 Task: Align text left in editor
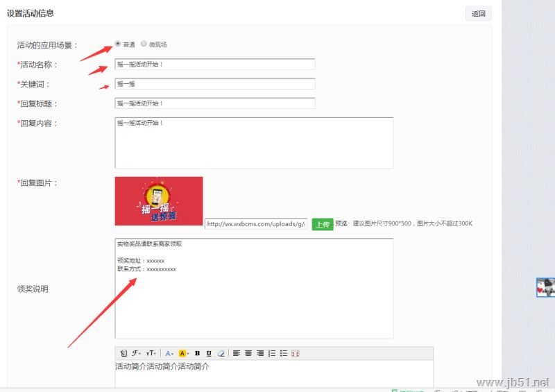click(237, 353)
